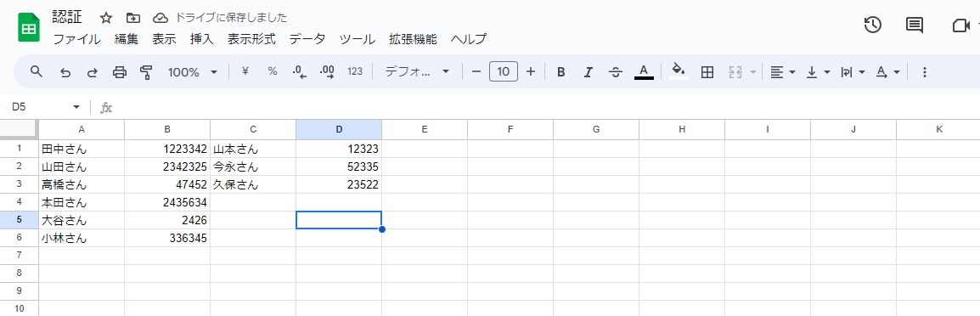
Task: Toggle bold formatting
Action: coord(561,72)
